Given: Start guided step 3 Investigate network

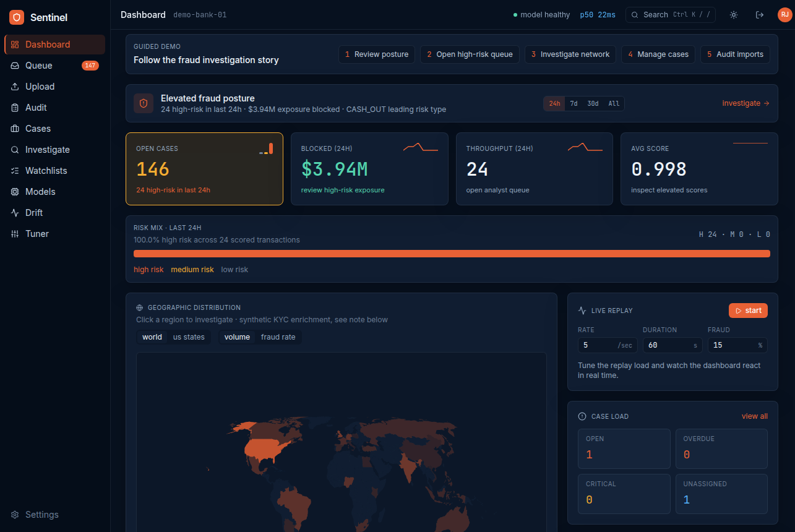Looking at the screenshot, I should (570, 54).
